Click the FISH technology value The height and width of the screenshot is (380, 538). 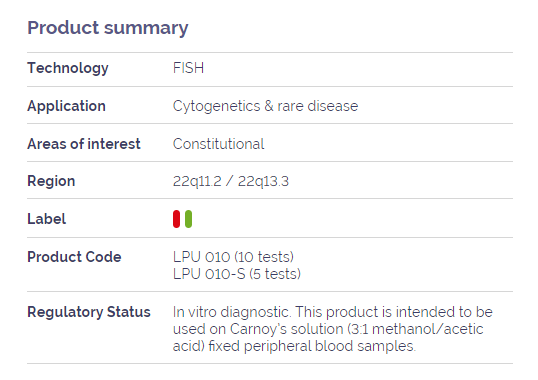(x=188, y=68)
